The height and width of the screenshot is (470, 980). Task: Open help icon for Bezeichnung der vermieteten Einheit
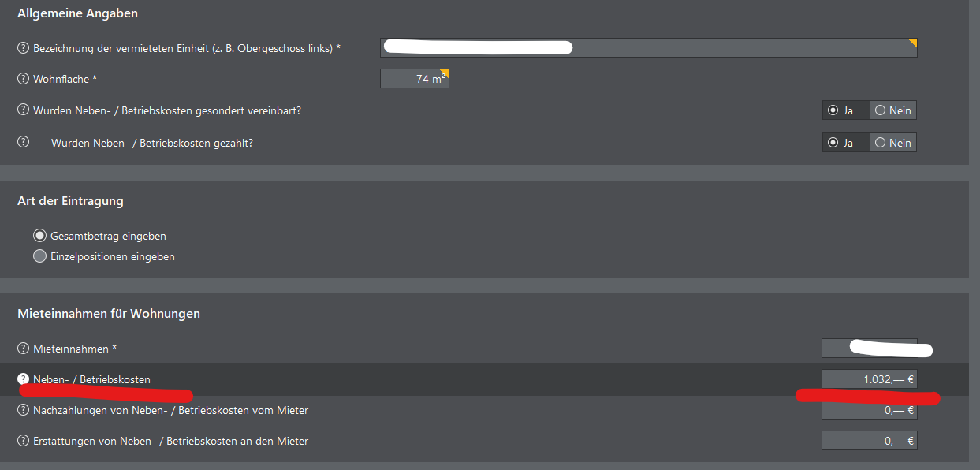click(x=24, y=48)
